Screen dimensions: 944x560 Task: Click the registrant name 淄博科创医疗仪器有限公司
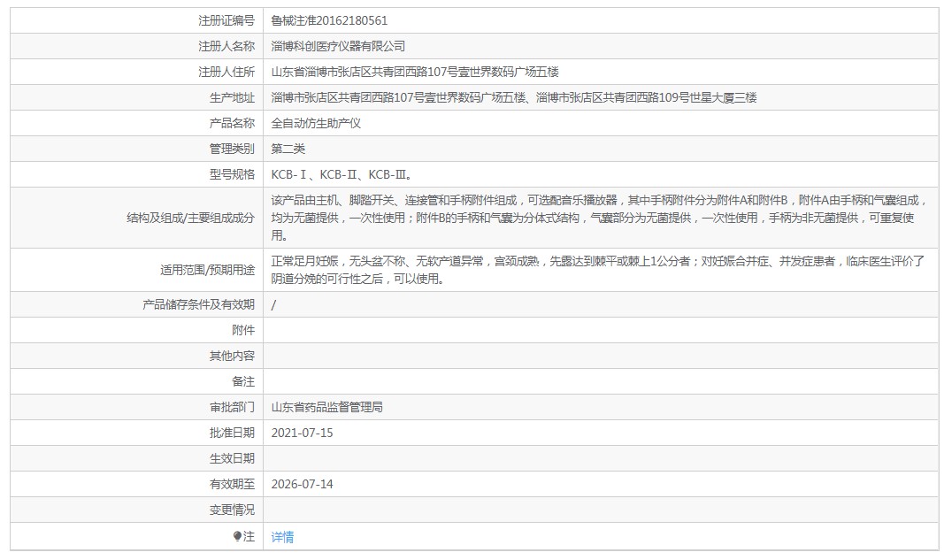coord(338,46)
